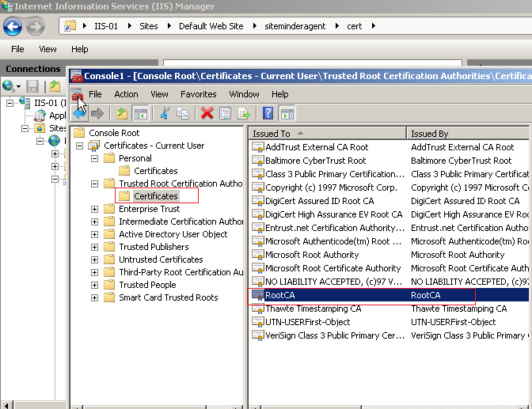The height and width of the screenshot is (409, 532).
Task: Click the Baltimore CyberTrust Root certificate icon
Action: coord(258,161)
